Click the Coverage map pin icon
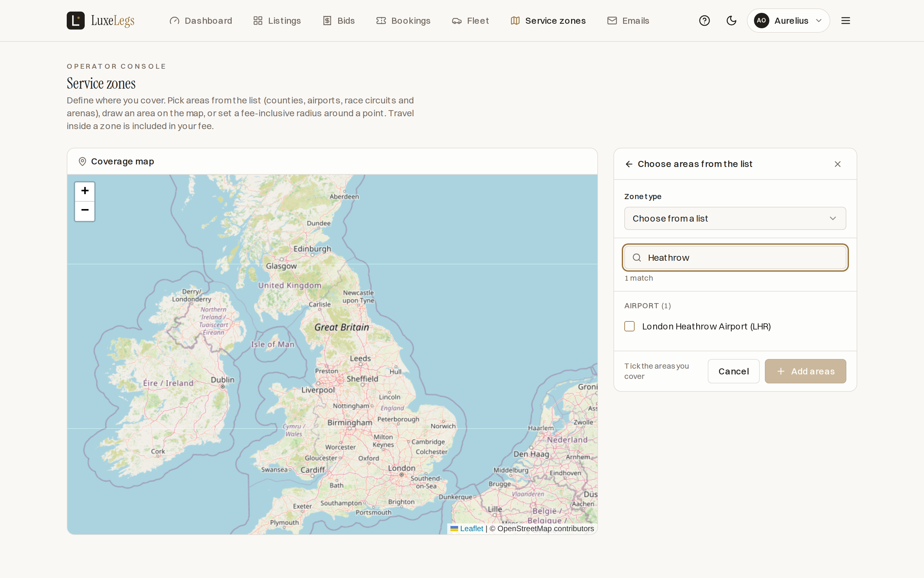Image resolution: width=924 pixels, height=578 pixels. (82, 162)
